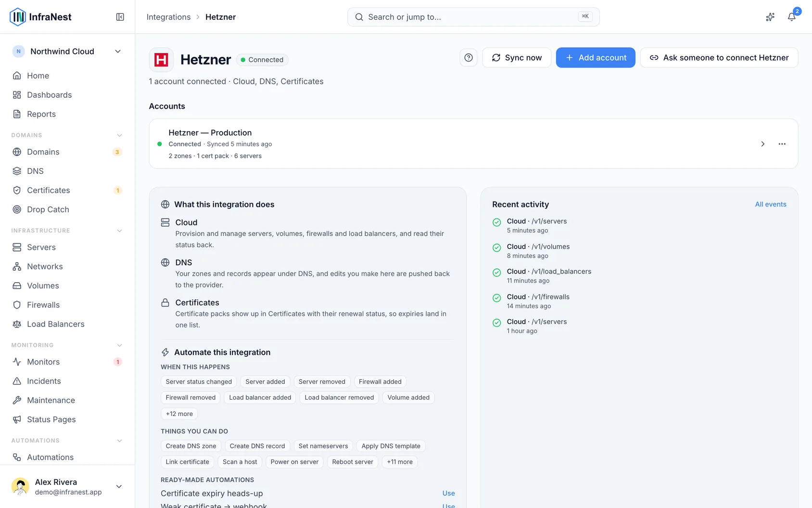Click the Add account button
The image size is (812, 508).
[596, 58]
